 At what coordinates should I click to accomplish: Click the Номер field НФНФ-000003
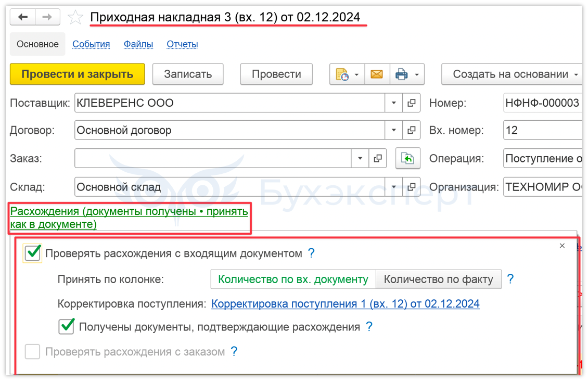tap(543, 103)
